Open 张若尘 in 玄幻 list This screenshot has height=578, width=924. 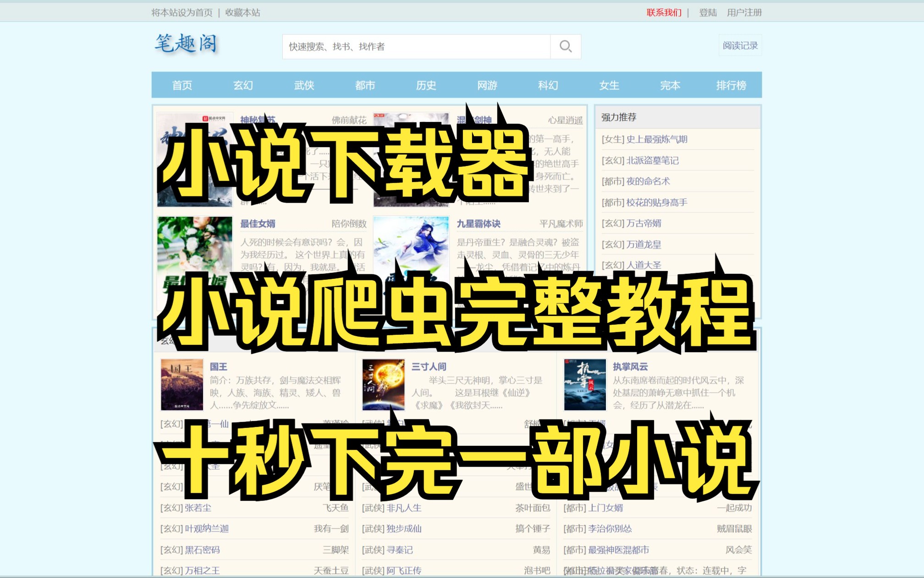198,508
